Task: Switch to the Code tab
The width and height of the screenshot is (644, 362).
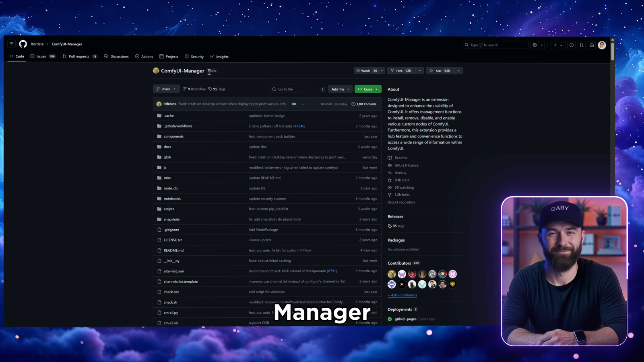Action: 17,56
